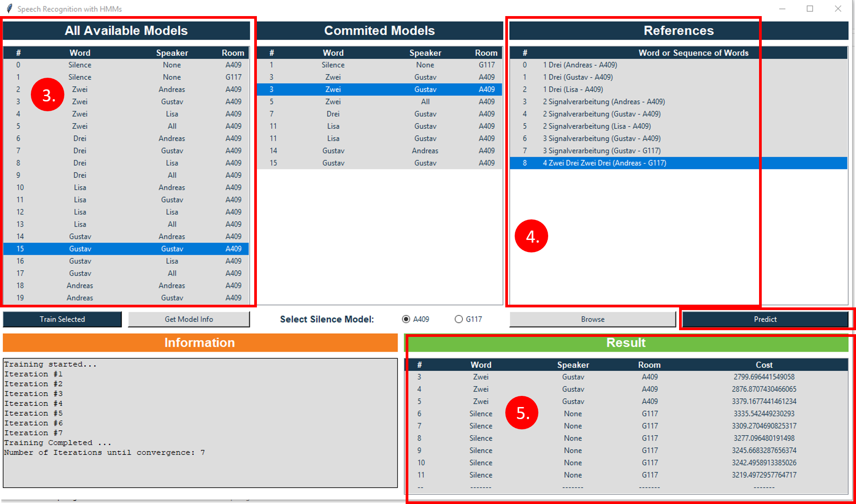Select committed model 1 Silence None G117
The height and width of the screenshot is (504, 856).
point(379,65)
